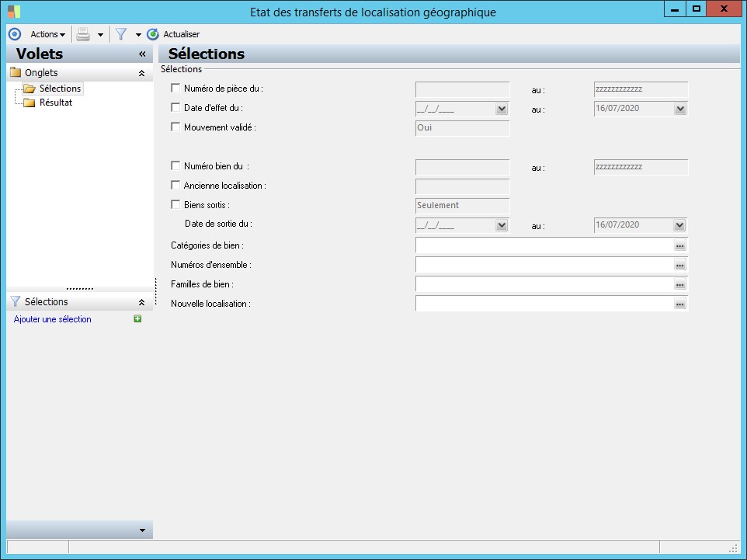Select the Sélections tree item
Image resolution: width=747 pixels, height=560 pixels.
coord(60,89)
